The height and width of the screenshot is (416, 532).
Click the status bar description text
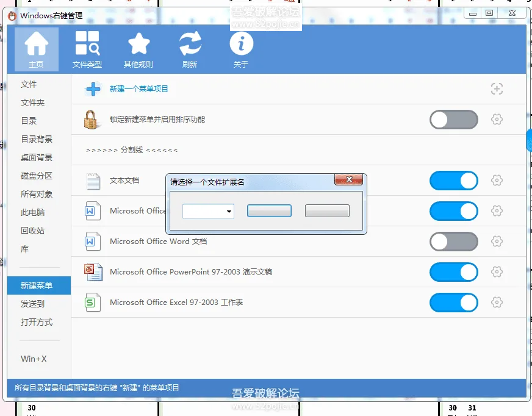tap(96, 387)
